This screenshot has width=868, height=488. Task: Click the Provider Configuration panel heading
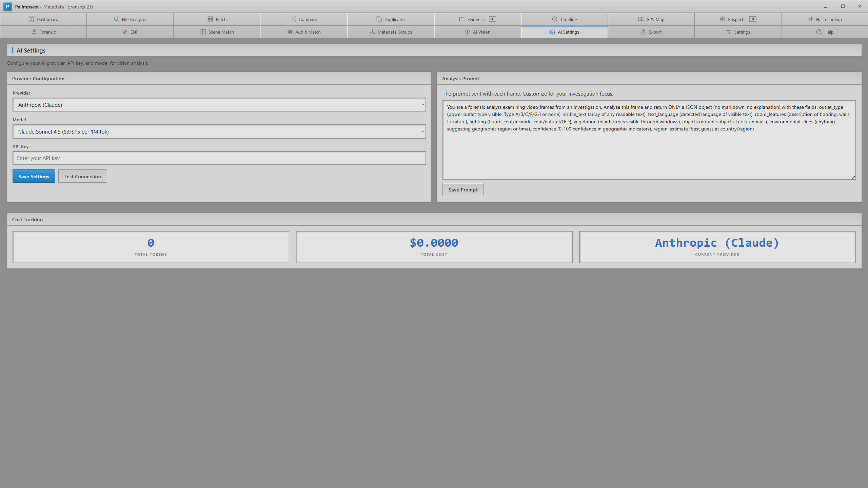point(38,79)
